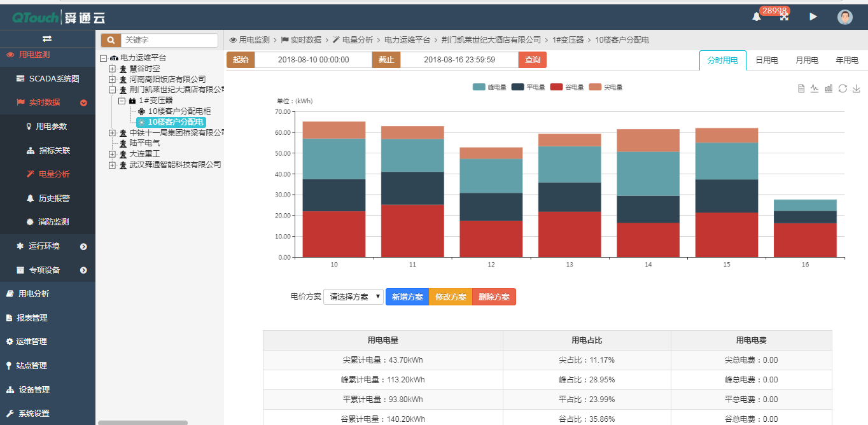Refresh the chart with the refresh icon

[843, 88]
